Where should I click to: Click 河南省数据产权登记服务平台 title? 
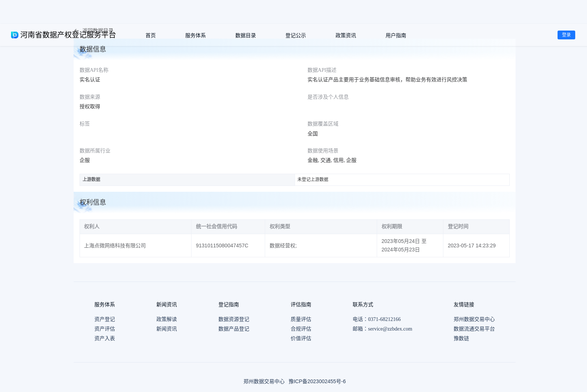(68, 35)
